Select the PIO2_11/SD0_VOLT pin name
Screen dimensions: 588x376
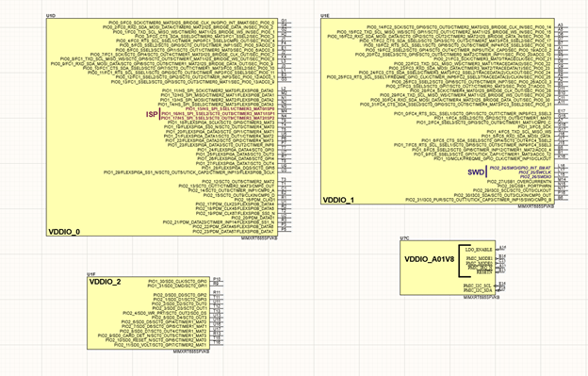160,345
